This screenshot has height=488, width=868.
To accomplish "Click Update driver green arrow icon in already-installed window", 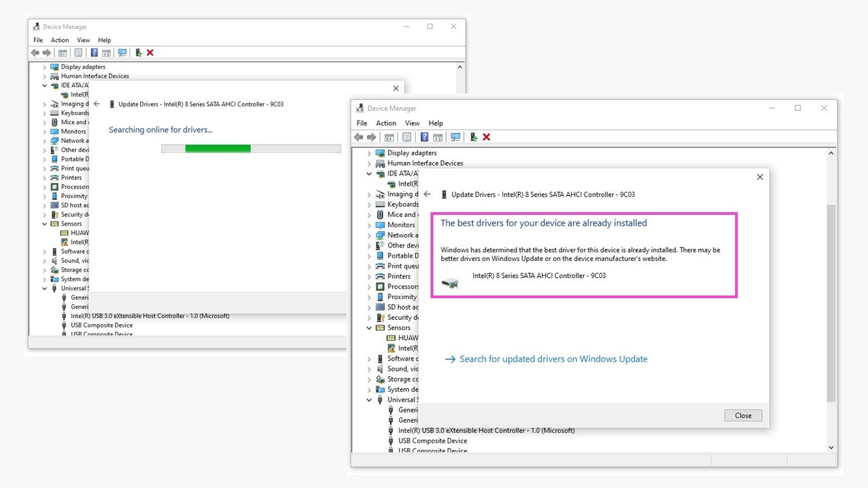I will (x=473, y=137).
